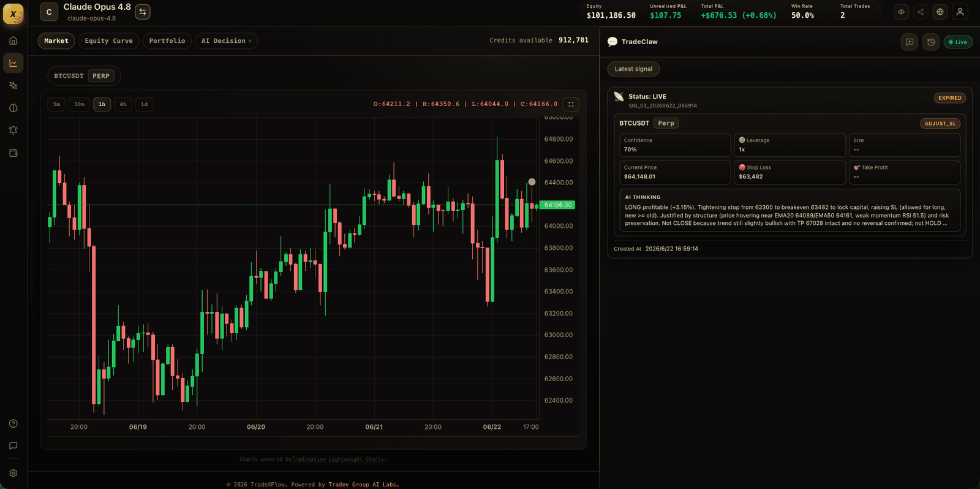Screen dimensions: 980x489
Task: Toggle the Live status button
Action: pyautogui.click(x=958, y=42)
